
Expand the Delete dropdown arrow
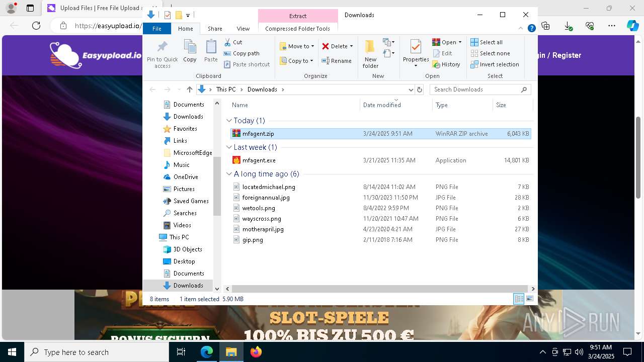(351, 46)
